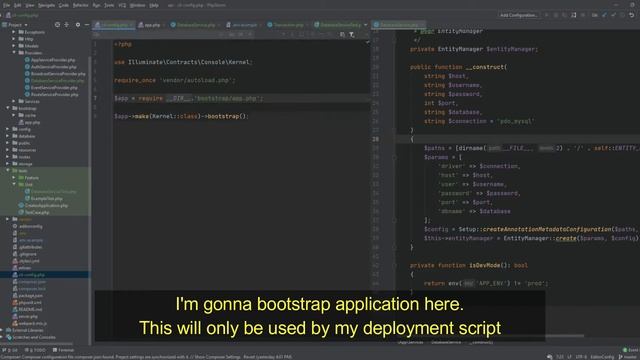This screenshot has height=360, width=640.
Task: Collapse the tests folder
Action: (8, 171)
